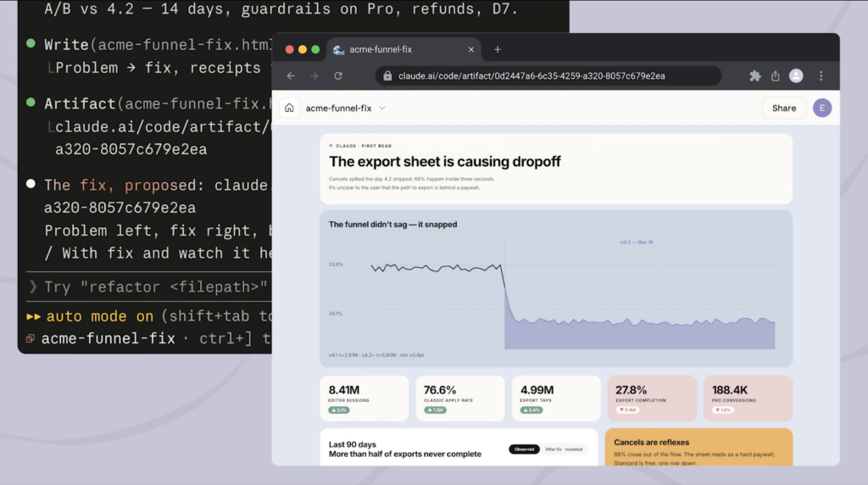Screen dimensions: 868x485
Task: Click the green bullet beside Write in terminal
Action: click(x=31, y=43)
